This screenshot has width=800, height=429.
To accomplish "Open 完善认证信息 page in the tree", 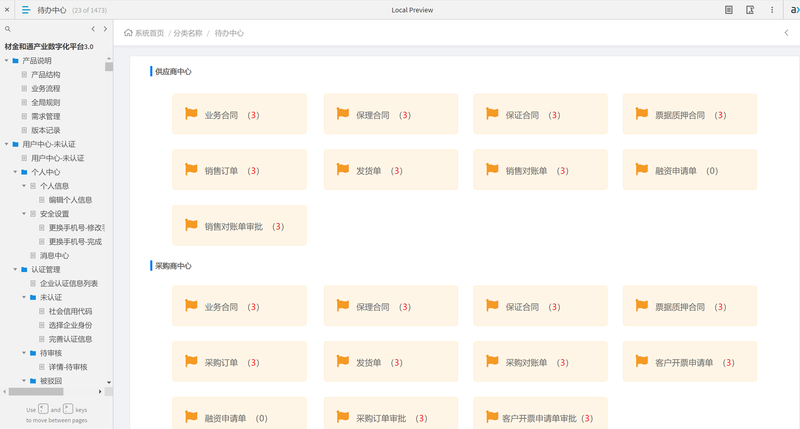I will (70, 339).
